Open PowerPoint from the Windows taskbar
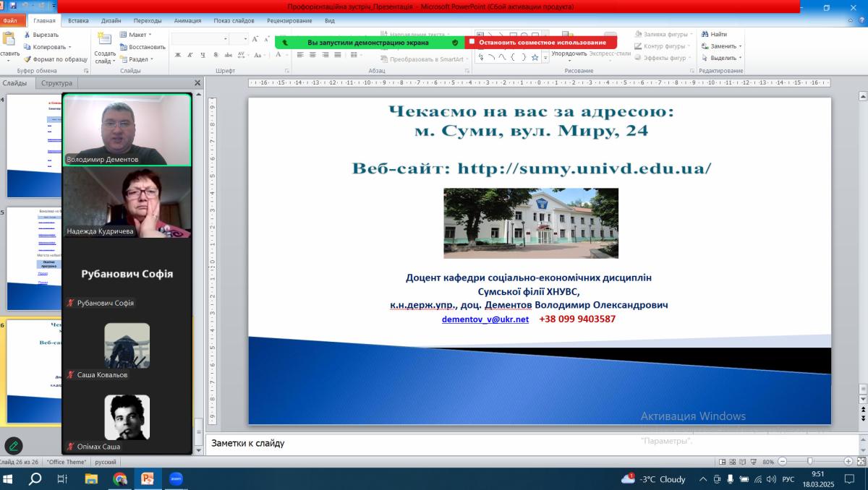The height and width of the screenshot is (490, 868). coord(148,478)
